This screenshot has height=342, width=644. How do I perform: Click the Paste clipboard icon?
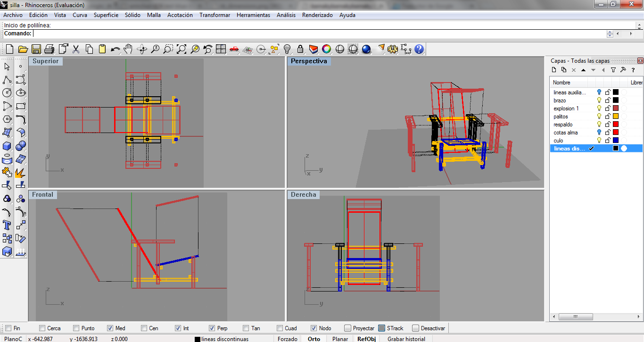tap(102, 49)
